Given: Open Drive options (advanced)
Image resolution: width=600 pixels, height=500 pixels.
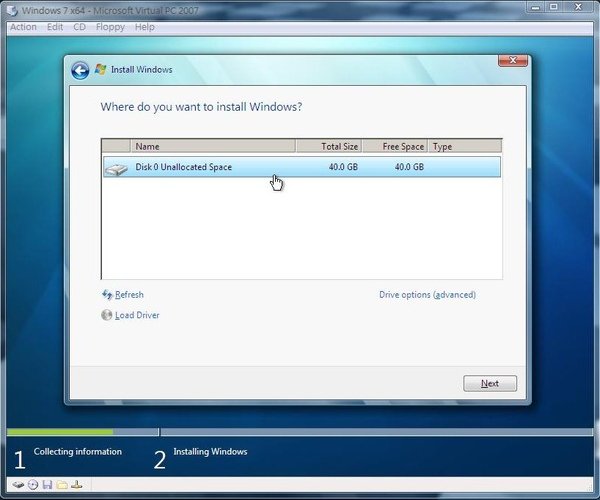Looking at the screenshot, I should click(x=427, y=295).
